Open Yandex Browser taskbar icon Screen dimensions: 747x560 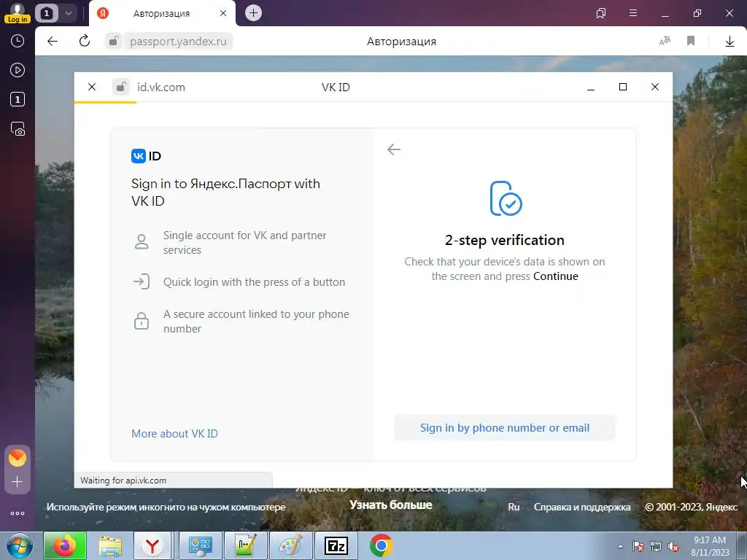click(x=152, y=545)
